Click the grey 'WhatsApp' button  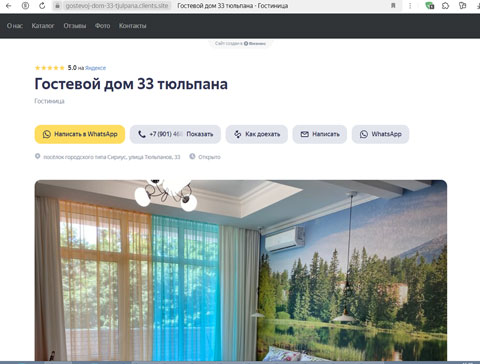click(380, 134)
